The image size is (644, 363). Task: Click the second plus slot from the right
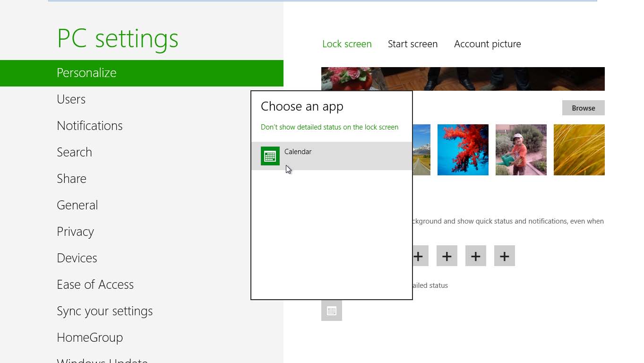[475, 256]
